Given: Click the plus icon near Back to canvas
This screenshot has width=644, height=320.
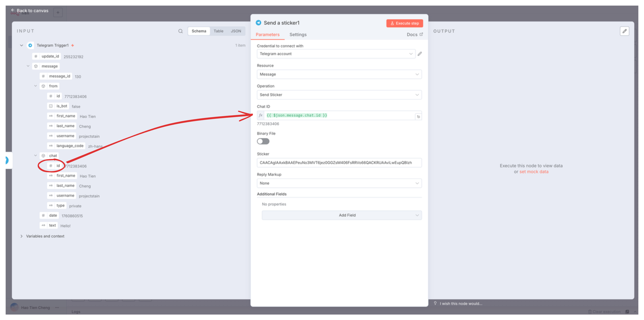Looking at the screenshot, I should click(58, 13).
